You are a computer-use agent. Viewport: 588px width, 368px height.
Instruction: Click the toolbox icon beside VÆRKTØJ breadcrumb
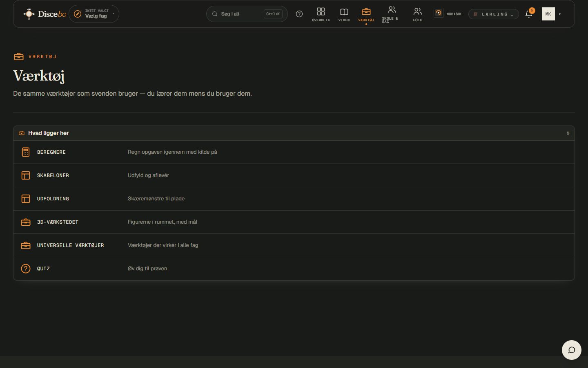[x=19, y=56]
